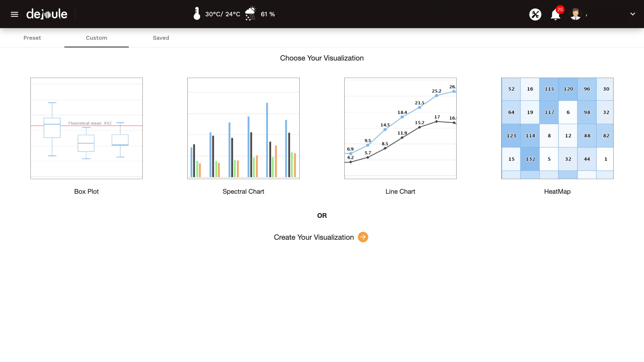644x362 pixels.
Task: Expand the user account dropdown chevron
Action: click(633, 14)
